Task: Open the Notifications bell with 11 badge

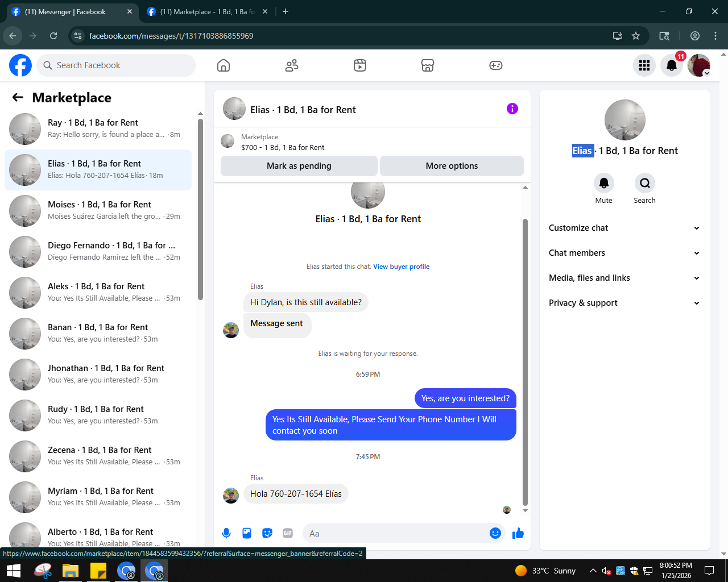Action: 672,65
